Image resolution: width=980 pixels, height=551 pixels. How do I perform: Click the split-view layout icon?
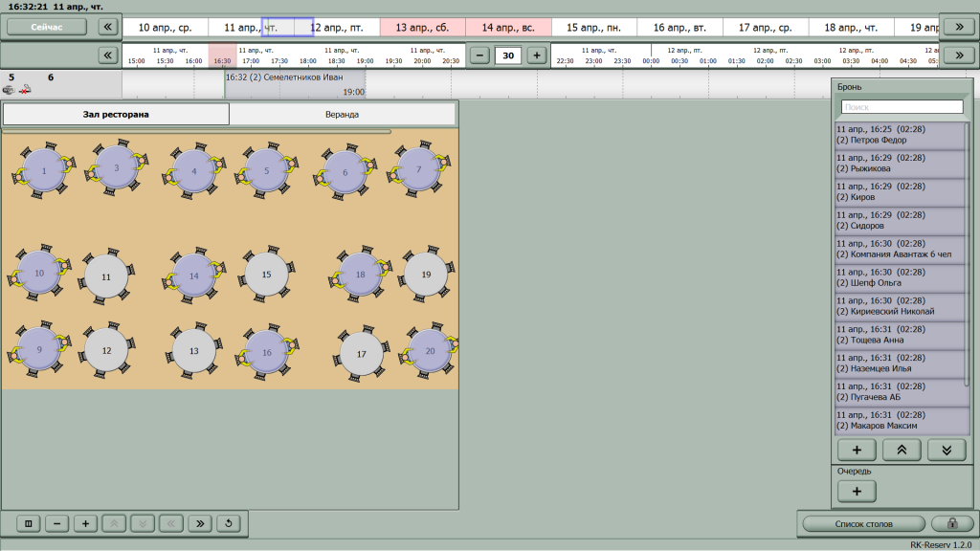pyautogui.click(x=28, y=523)
